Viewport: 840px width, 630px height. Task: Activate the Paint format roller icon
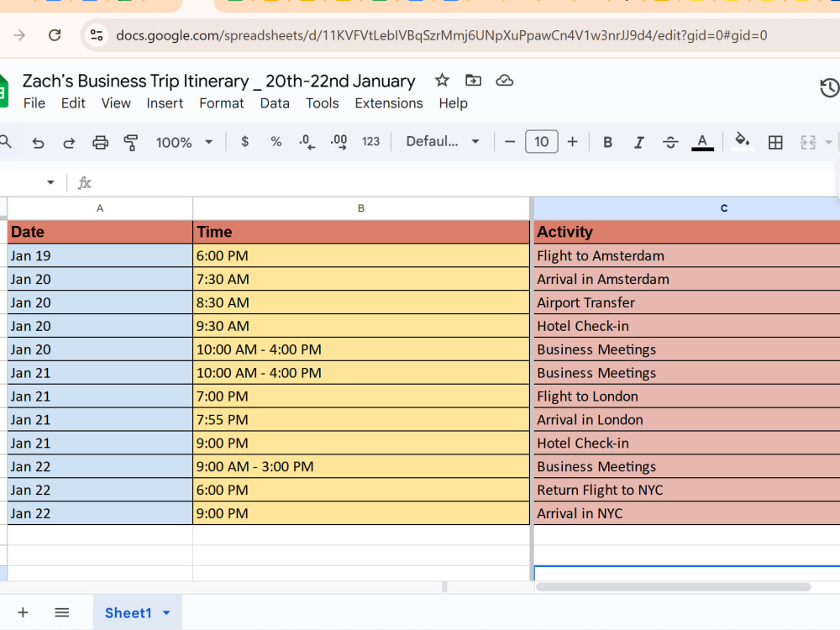[131, 143]
